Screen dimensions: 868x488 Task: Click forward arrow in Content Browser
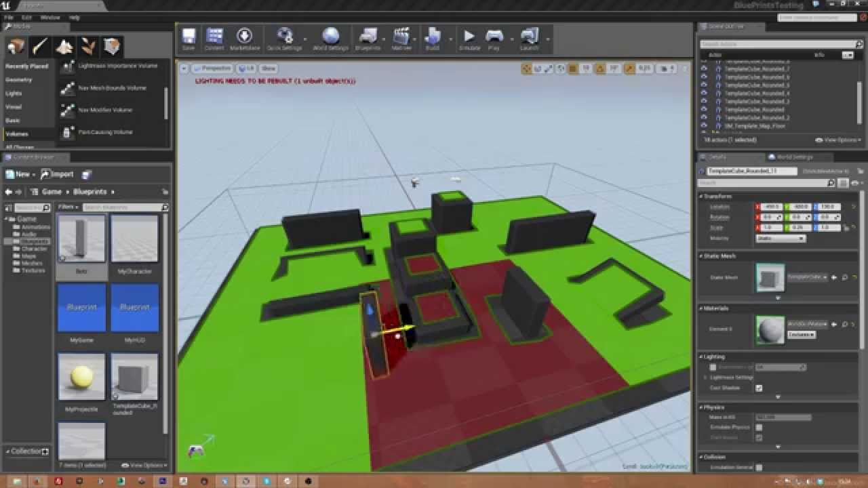coord(20,192)
